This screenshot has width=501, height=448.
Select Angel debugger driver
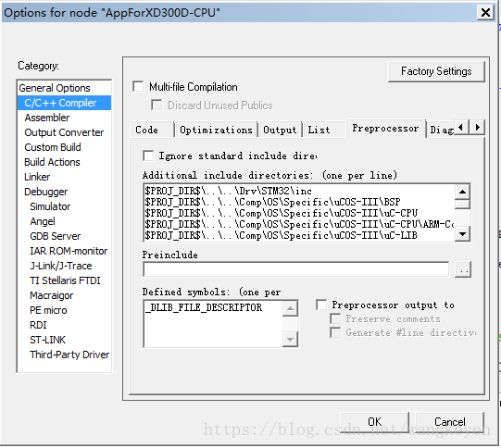point(43,221)
